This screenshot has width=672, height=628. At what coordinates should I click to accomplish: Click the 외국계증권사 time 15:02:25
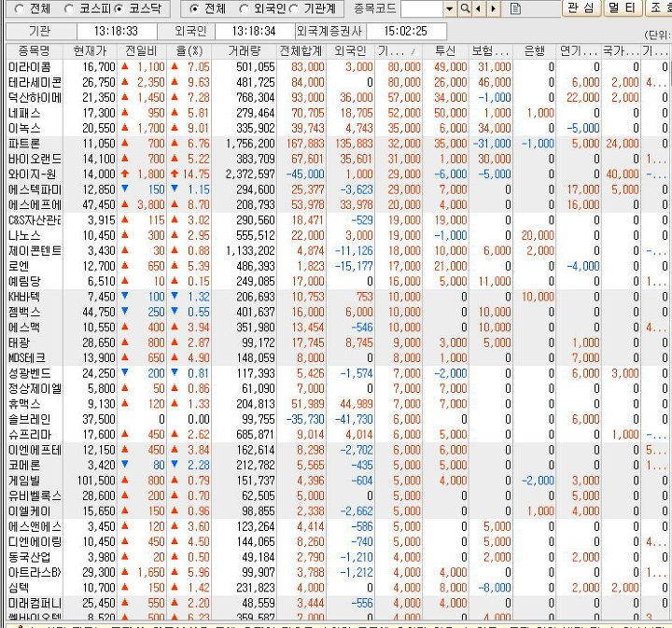tap(406, 32)
